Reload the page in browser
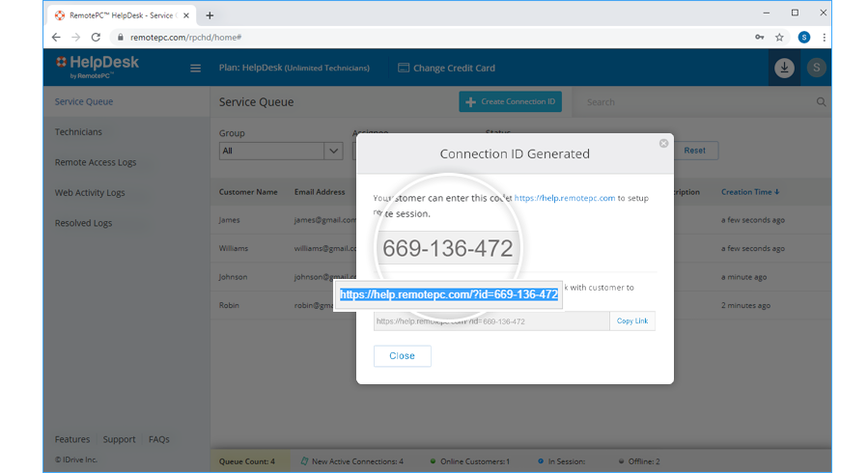868x473 pixels. pyautogui.click(x=96, y=37)
